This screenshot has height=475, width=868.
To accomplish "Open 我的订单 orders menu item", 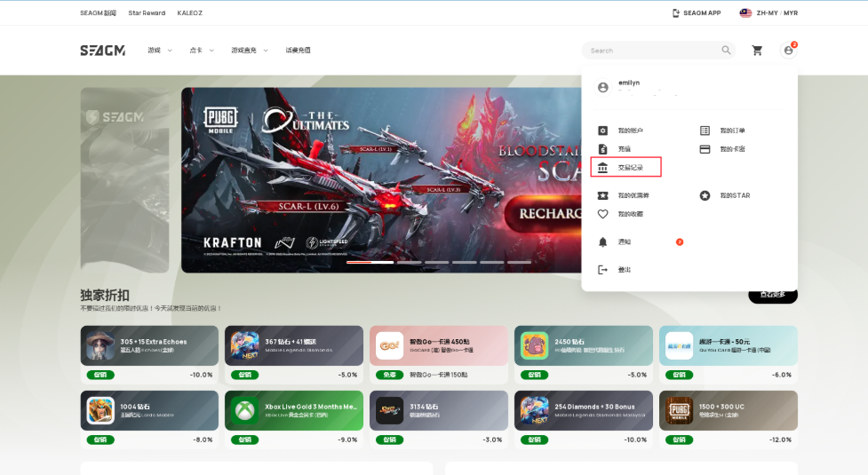I will [732, 131].
